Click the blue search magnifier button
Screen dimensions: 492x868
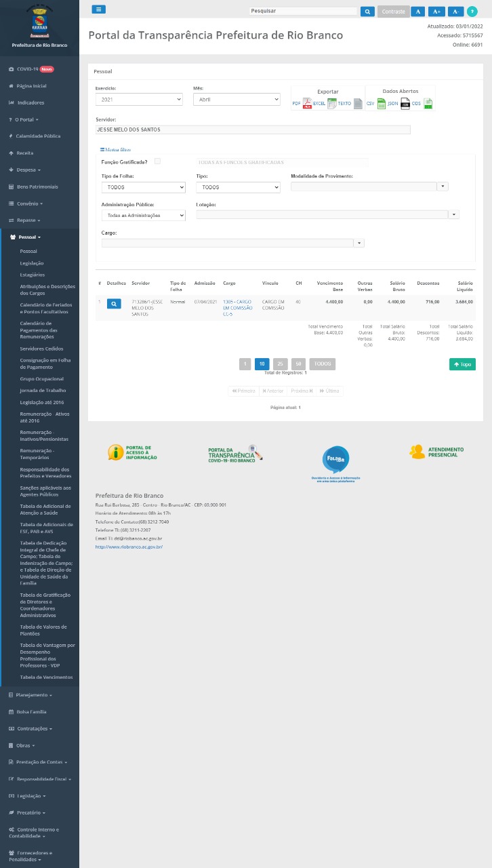tap(367, 12)
